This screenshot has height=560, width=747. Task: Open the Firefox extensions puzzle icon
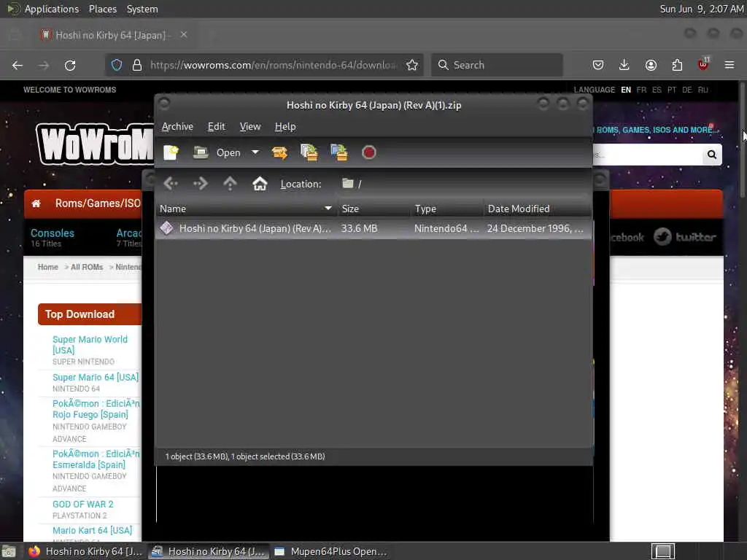(x=677, y=65)
